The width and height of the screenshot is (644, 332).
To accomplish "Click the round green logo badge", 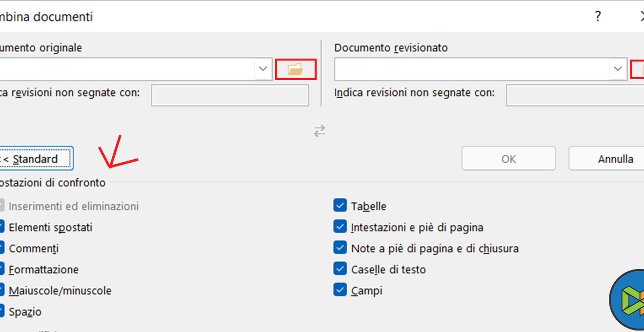I will [x=629, y=299].
